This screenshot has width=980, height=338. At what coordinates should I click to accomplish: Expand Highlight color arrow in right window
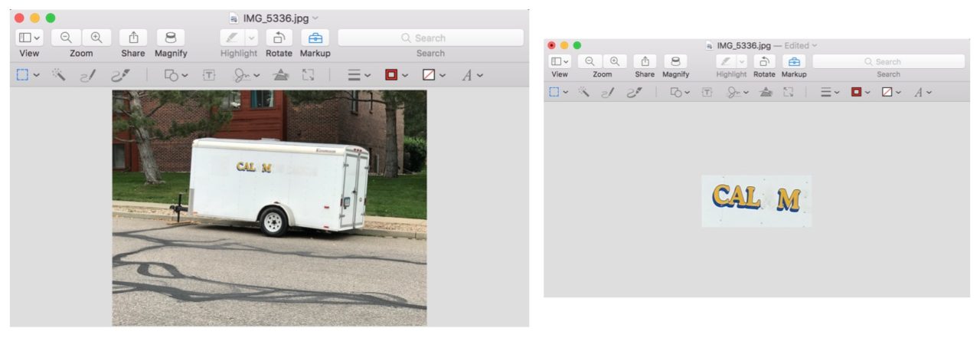(741, 61)
